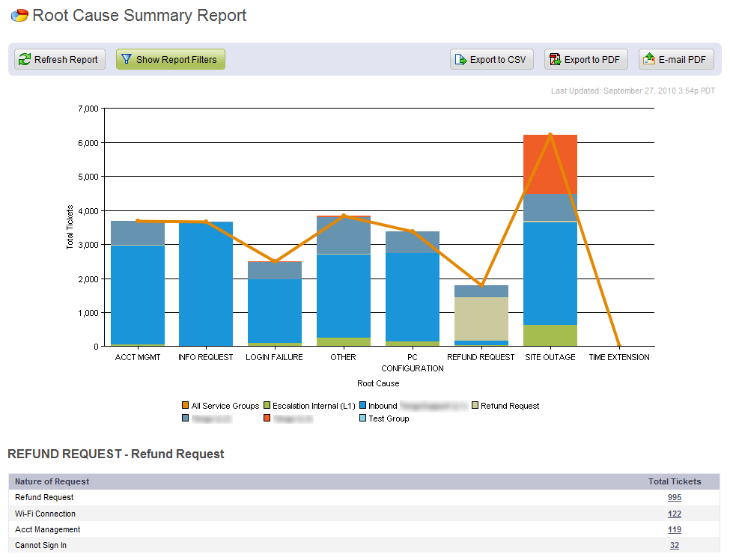Sort by the Total Tickets column header
Image resolution: width=730 pixels, height=560 pixels.
coord(674,481)
